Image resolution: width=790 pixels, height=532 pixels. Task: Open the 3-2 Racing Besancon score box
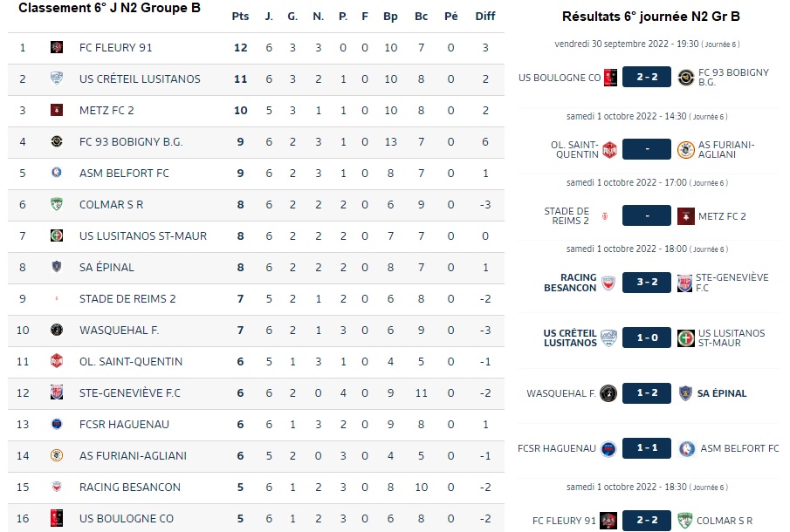(647, 283)
